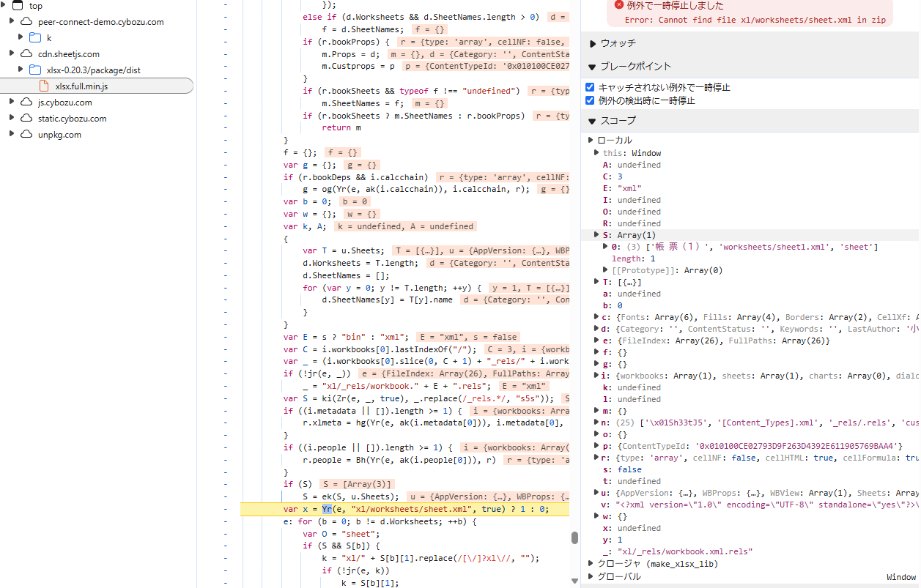The width and height of the screenshot is (921, 588).
Task: Click the file icon of xlsx.full.min.js
Action: tap(44, 86)
